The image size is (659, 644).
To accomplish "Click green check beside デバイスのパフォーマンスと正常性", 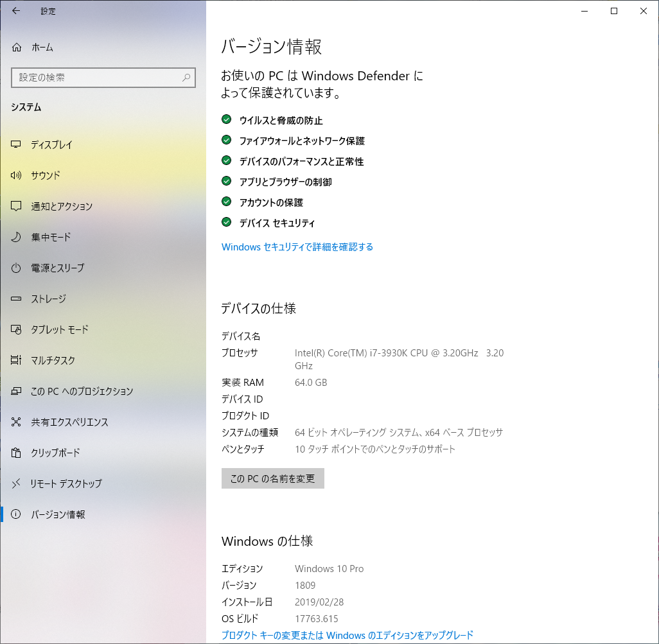I will 227,161.
